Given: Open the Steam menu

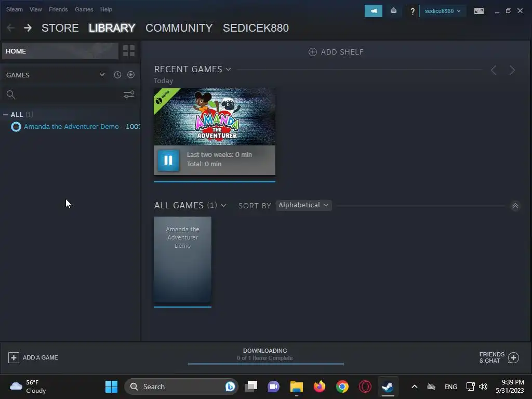Looking at the screenshot, I should (14, 9).
